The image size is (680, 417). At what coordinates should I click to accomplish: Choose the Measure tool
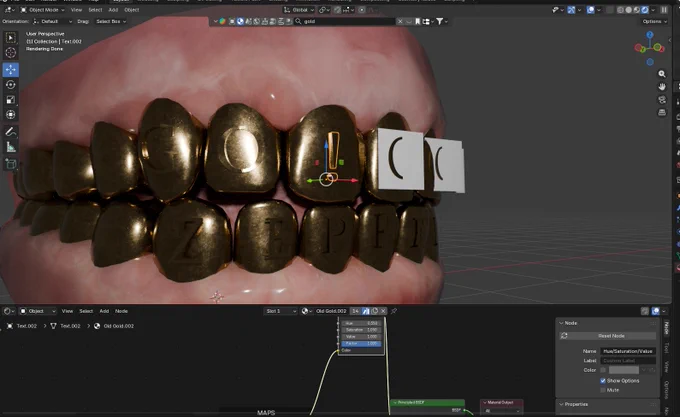tap(11, 147)
